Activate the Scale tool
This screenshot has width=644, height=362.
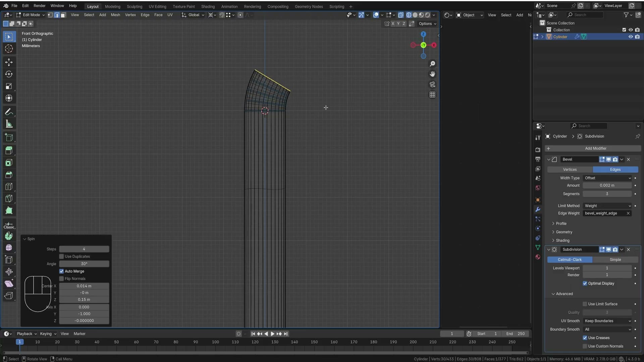(x=9, y=86)
